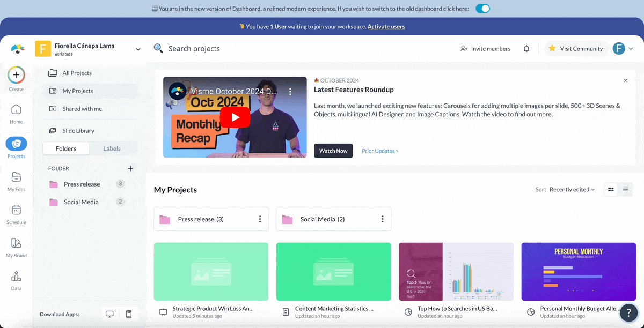Add a new folder with plus icon
This screenshot has width=644, height=328.
[130, 168]
